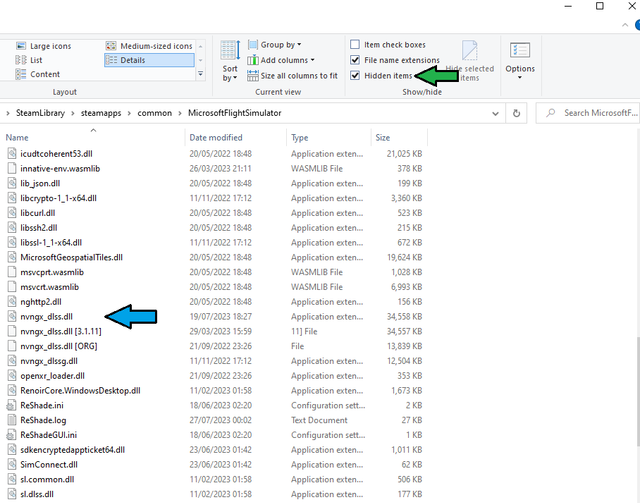Open the Sort by menu
Viewport: 640px width, 503px height.
click(x=230, y=61)
